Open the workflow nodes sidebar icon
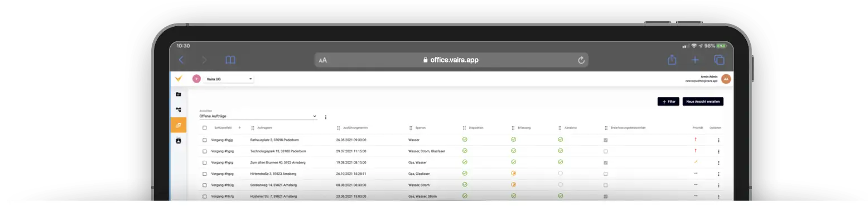The height and width of the screenshot is (206, 868). (179, 110)
